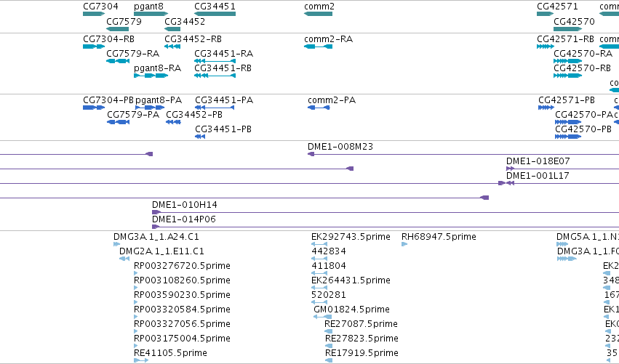Select the RH68947.5prime EST marker
This screenshot has width=619, height=364.
click(x=404, y=245)
